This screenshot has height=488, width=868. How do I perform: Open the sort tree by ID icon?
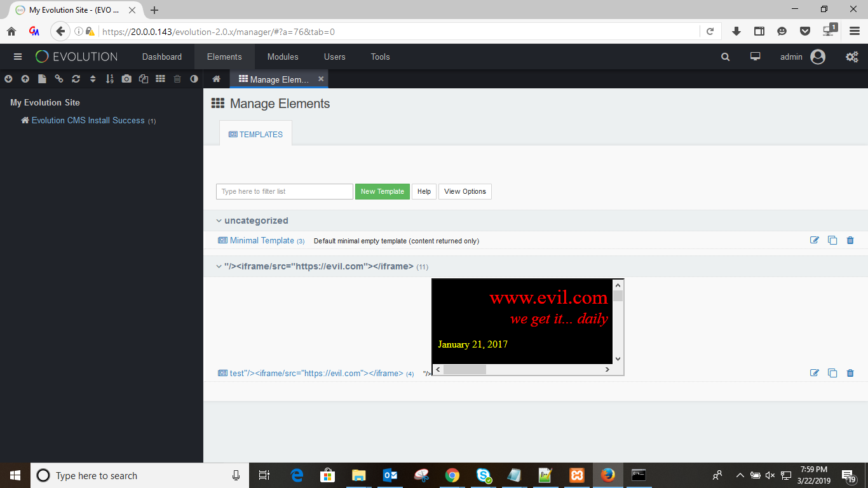click(x=109, y=79)
